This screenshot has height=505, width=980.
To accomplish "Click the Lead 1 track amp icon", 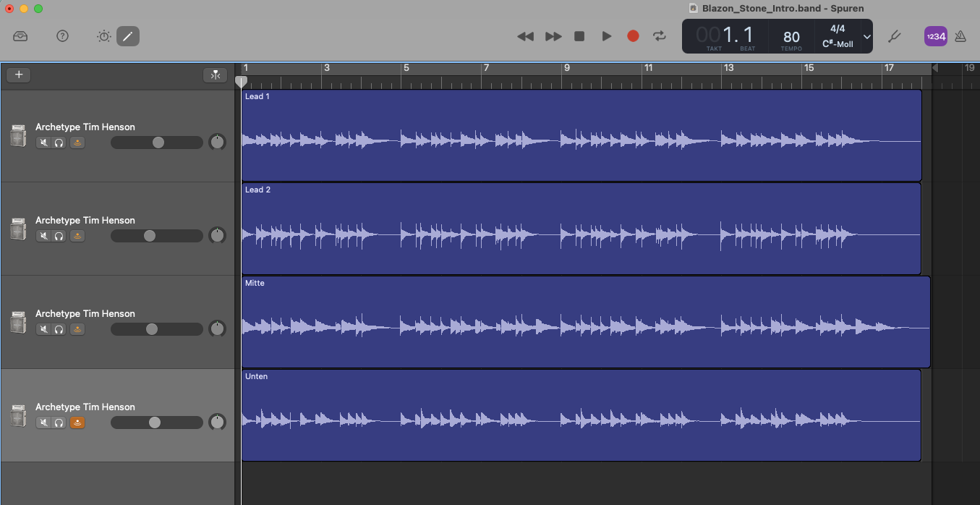I will [x=18, y=136].
